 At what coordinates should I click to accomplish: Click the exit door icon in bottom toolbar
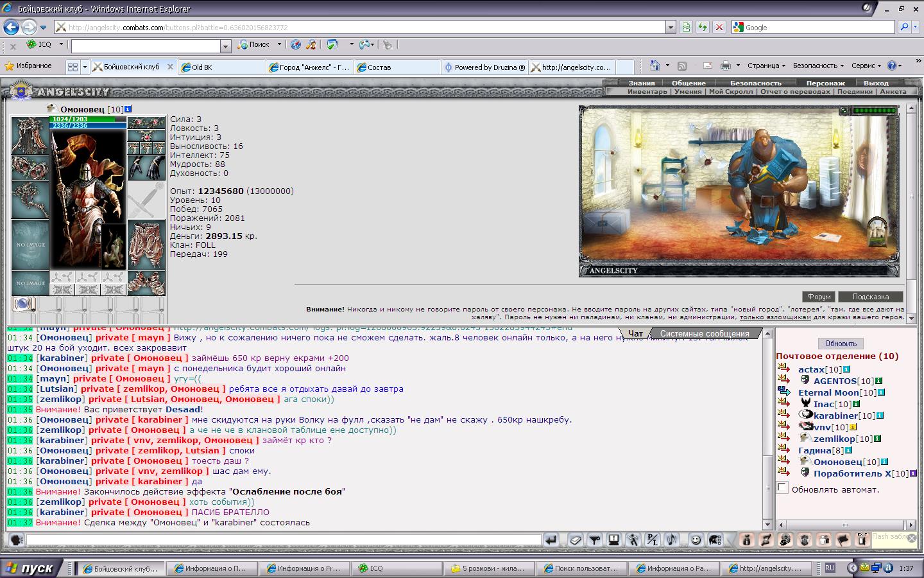tap(862, 540)
